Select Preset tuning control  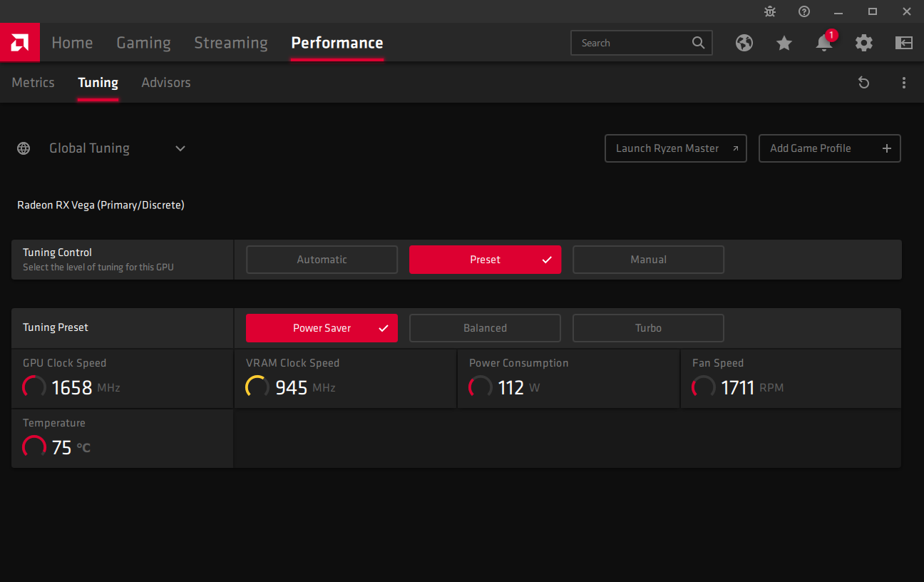click(x=485, y=260)
